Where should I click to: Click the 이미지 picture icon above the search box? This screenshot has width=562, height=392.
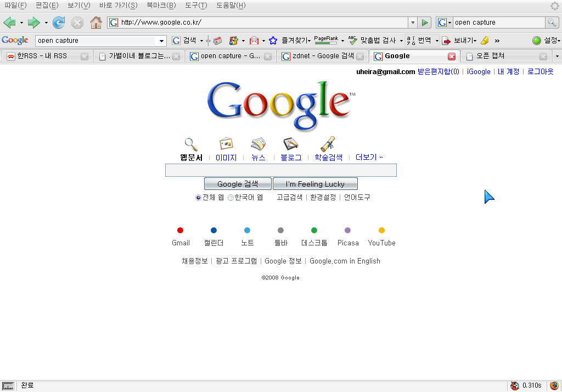(226, 144)
